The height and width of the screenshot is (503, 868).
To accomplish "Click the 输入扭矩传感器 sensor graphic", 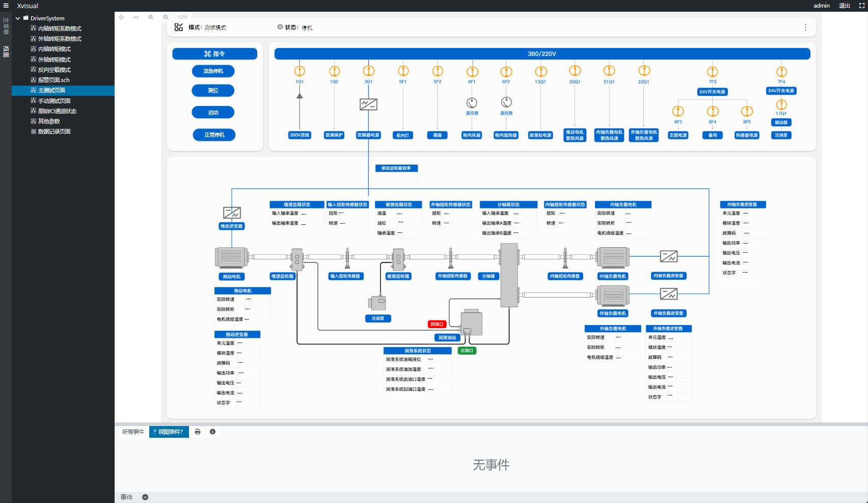I will point(347,258).
